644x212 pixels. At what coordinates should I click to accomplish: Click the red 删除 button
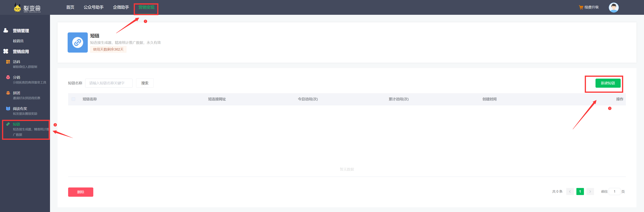pos(81,192)
